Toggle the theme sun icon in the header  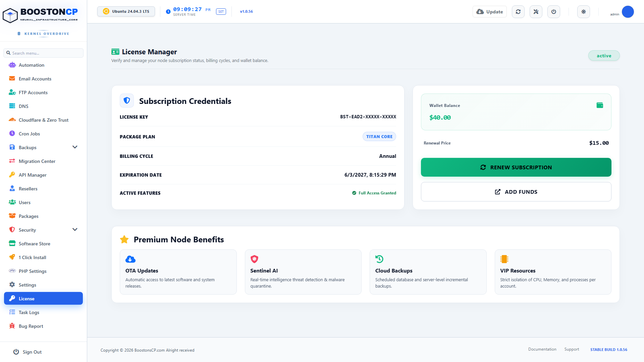point(584,12)
